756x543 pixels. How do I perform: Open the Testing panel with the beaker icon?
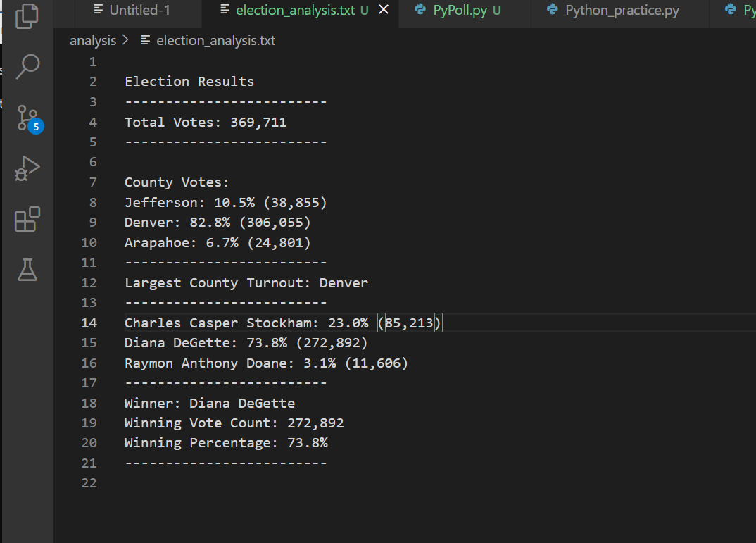(27, 270)
